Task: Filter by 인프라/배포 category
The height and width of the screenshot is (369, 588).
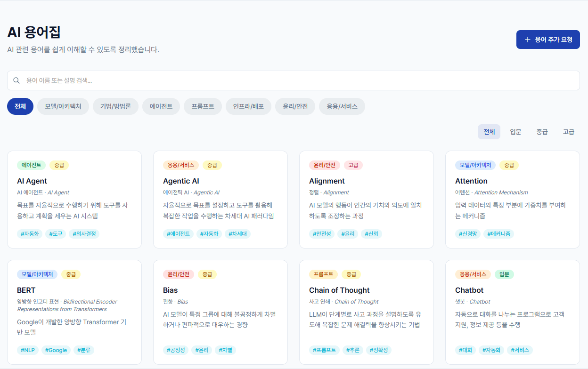Action: 248,106
